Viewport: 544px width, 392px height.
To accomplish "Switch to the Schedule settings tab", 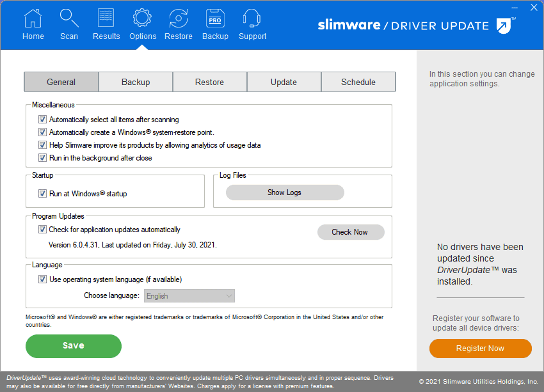I will 358,82.
